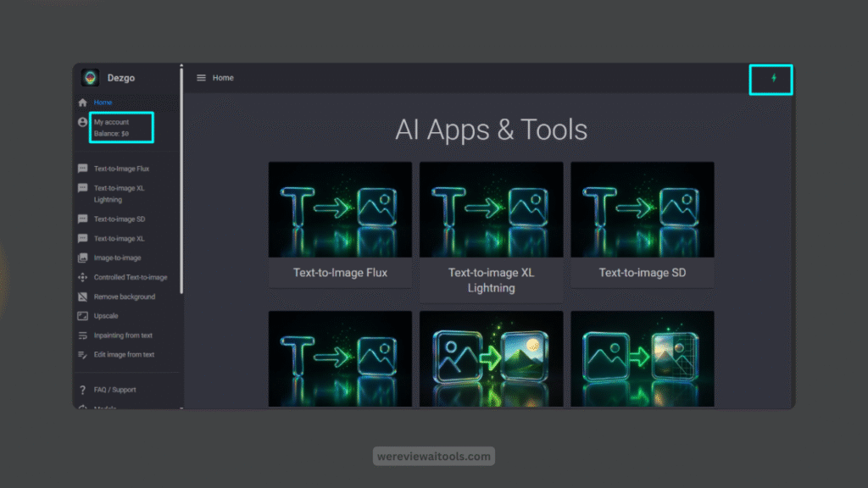Click the Controlled Text-to-image sidebar icon
868x488 pixels.
coord(82,277)
